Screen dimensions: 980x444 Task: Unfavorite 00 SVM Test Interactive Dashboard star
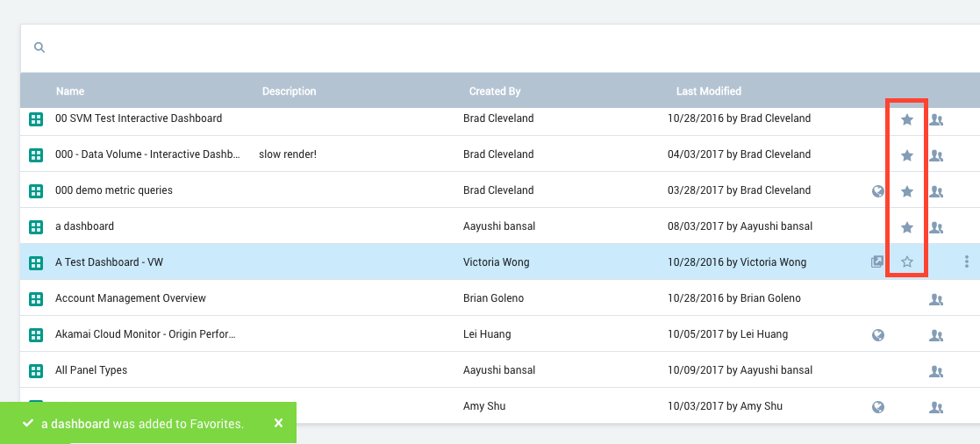tap(907, 119)
